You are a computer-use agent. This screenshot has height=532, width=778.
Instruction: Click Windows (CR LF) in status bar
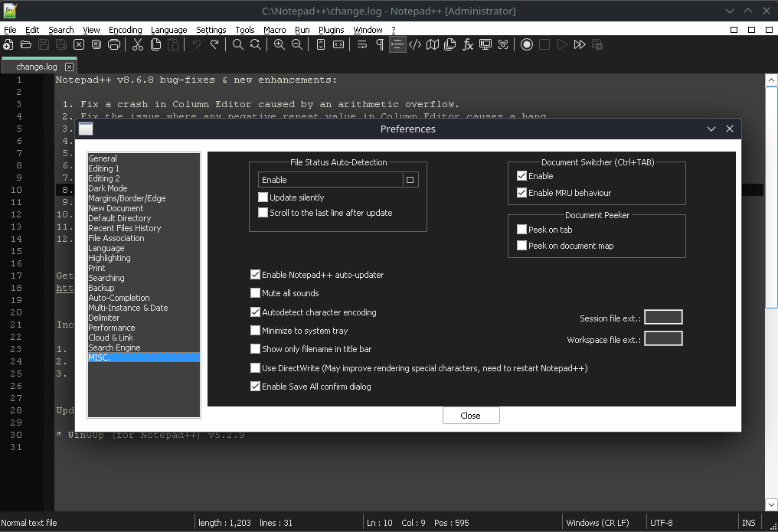(597, 523)
